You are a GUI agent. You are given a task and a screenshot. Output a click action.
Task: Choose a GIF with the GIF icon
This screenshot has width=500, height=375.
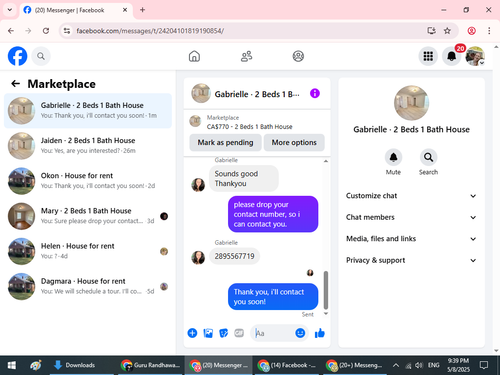[x=239, y=333]
